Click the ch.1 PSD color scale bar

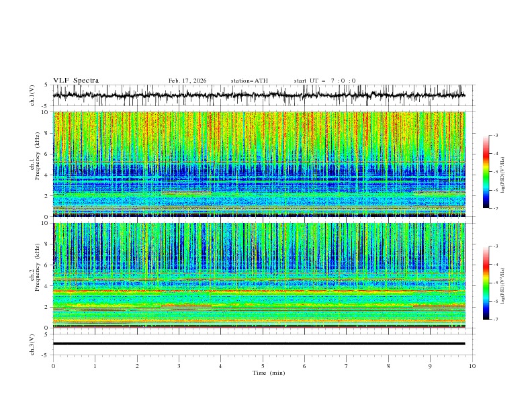coord(486,172)
